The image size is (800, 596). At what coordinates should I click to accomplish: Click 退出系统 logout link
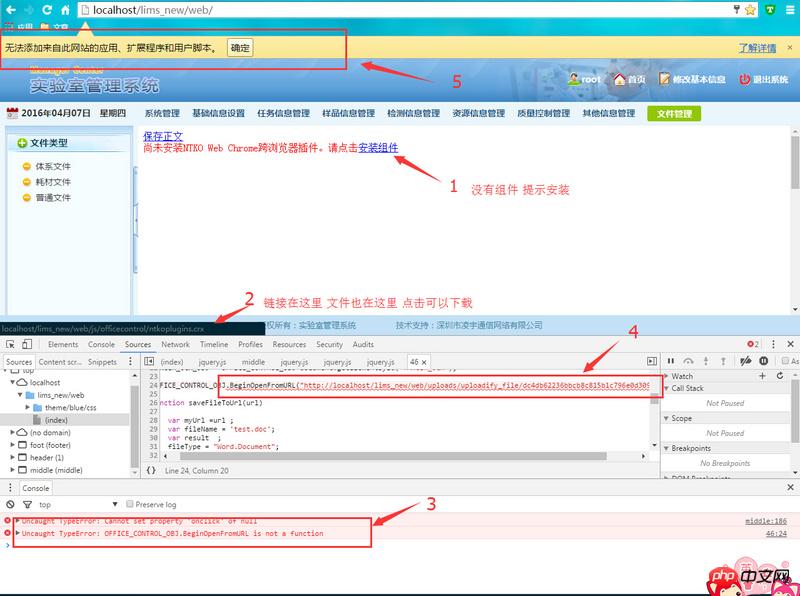tap(764, 79)
